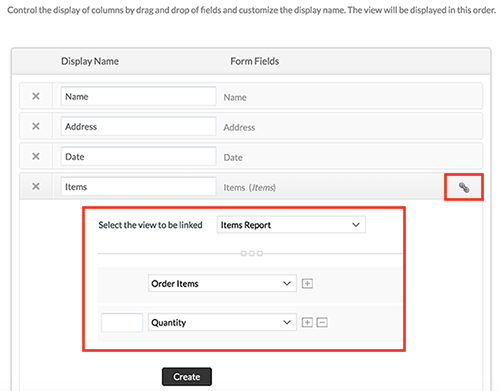Focus the Name display name field
500x391 pixels.
[x=138, y=96]
